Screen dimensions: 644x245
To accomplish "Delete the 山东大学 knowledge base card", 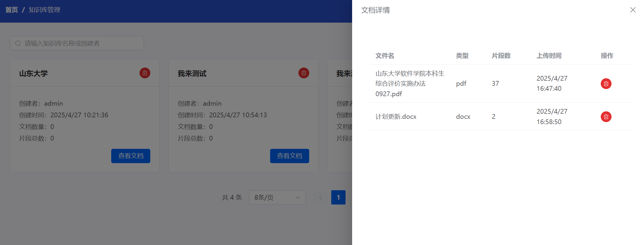I will coord(145,73).
